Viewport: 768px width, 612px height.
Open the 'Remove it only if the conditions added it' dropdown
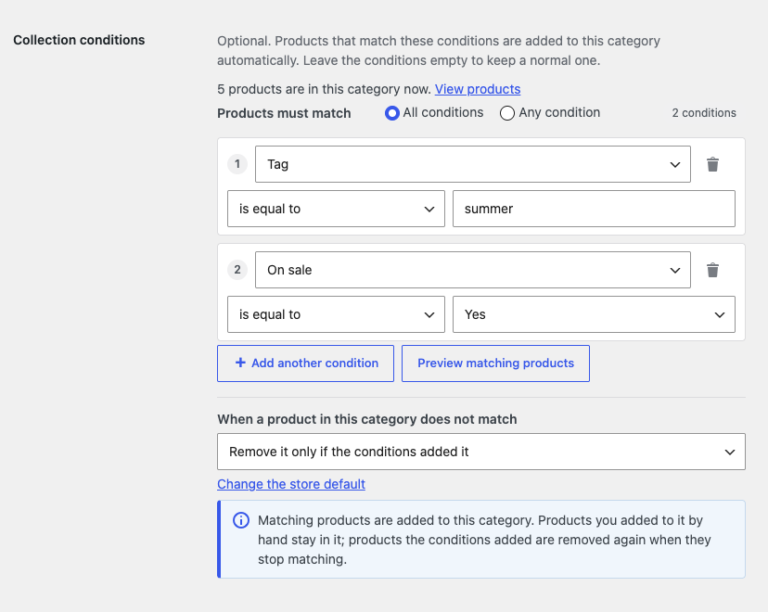click(x=481, y=451)
